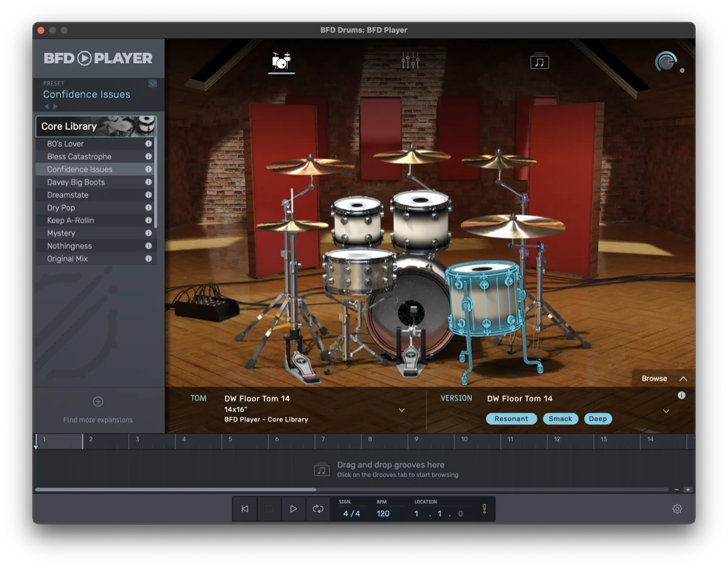
Task: Select the Core Library expansion
Action: 96,126
